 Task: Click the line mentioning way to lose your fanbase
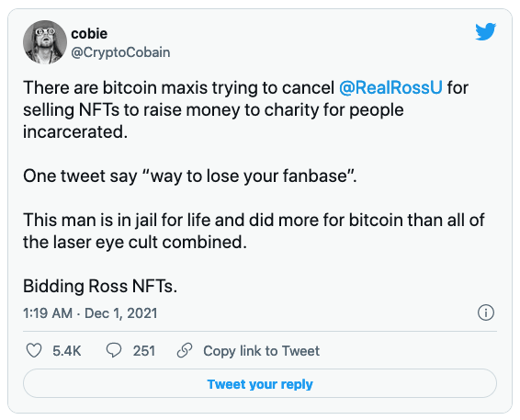189,176
